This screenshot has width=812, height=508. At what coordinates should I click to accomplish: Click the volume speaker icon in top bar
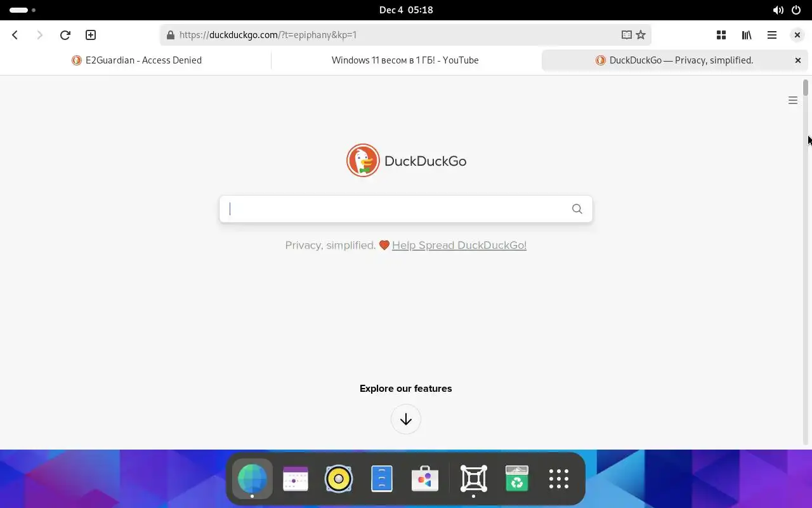pos(778,10)
